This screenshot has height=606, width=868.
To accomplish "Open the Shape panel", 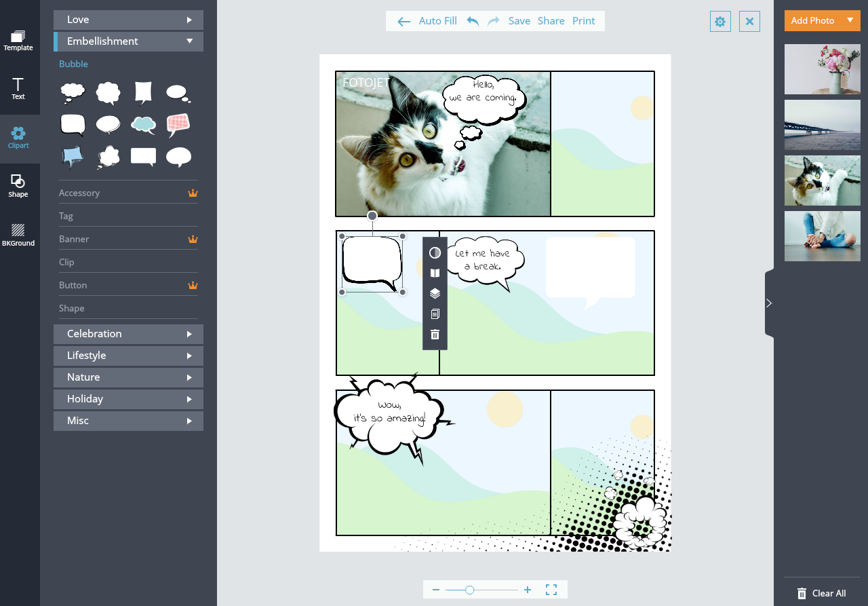I will click(x=18, y=186).
